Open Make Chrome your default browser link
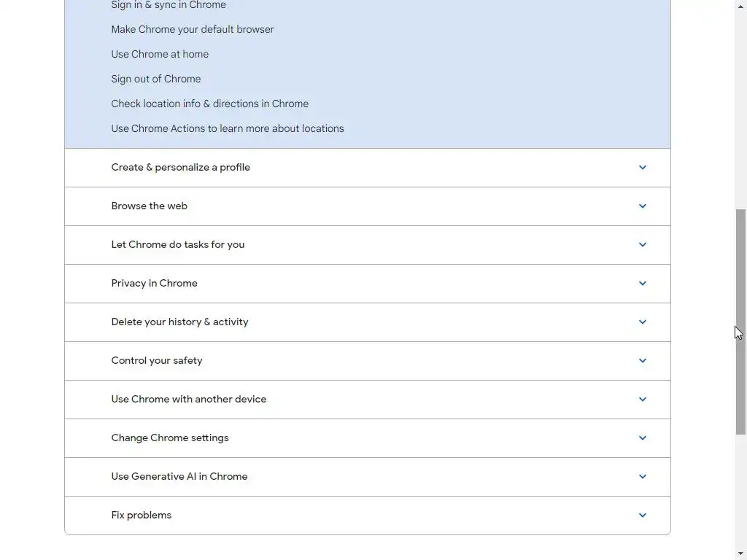 [x=193, y=29]
